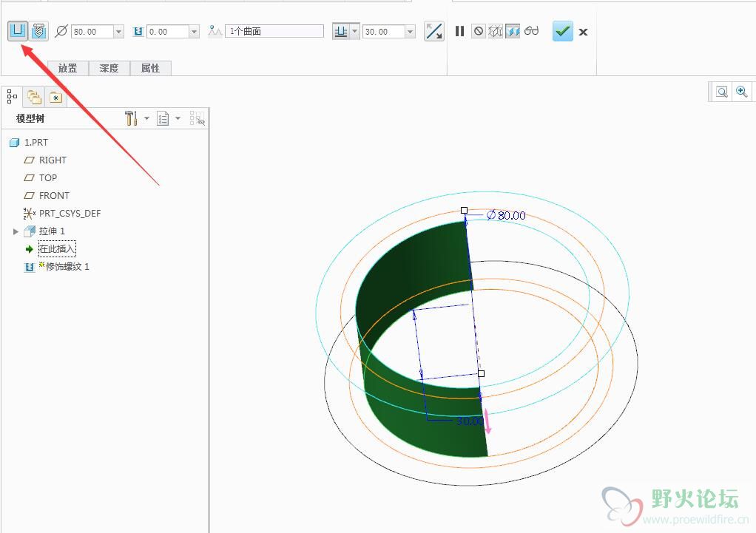Image resolution: width=756 pixels, height=533 pixels.
Task: Click the 在此插入 insert marker
Action: (x=57, y=248)
